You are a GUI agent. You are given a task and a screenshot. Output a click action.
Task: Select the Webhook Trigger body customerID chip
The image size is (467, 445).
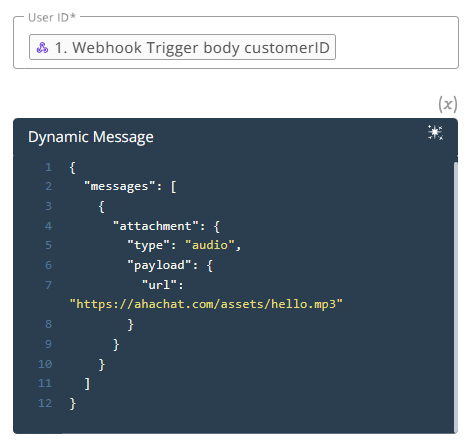182,47
